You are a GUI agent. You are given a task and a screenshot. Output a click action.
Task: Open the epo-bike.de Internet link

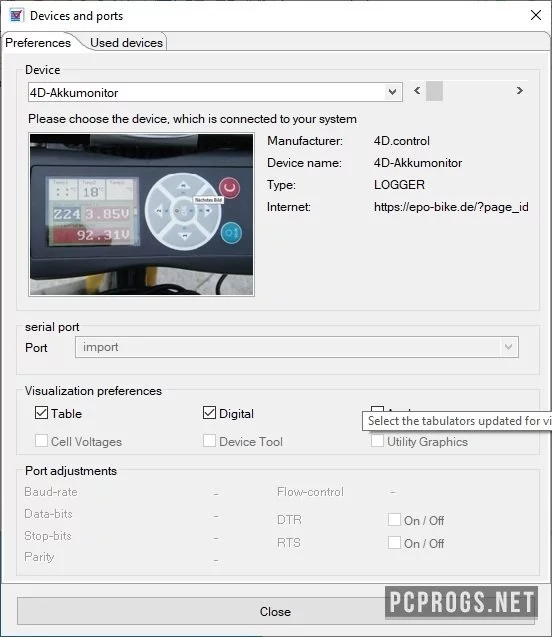click(x=451, y=207)
